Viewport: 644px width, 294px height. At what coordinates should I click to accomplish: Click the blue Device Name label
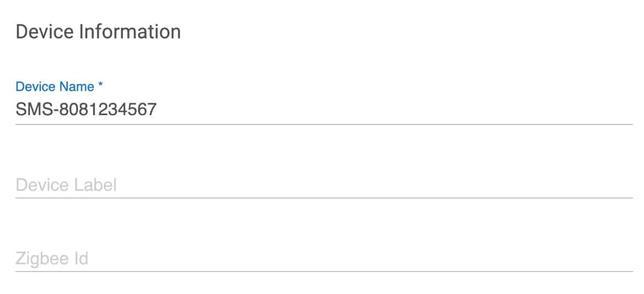pyautogui.click(x=55, y=87)
